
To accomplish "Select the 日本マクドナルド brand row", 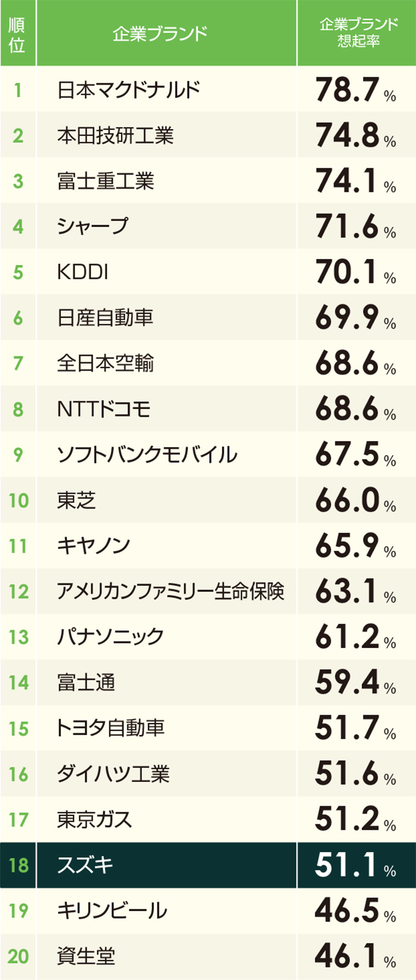I will tap(208, 89).
